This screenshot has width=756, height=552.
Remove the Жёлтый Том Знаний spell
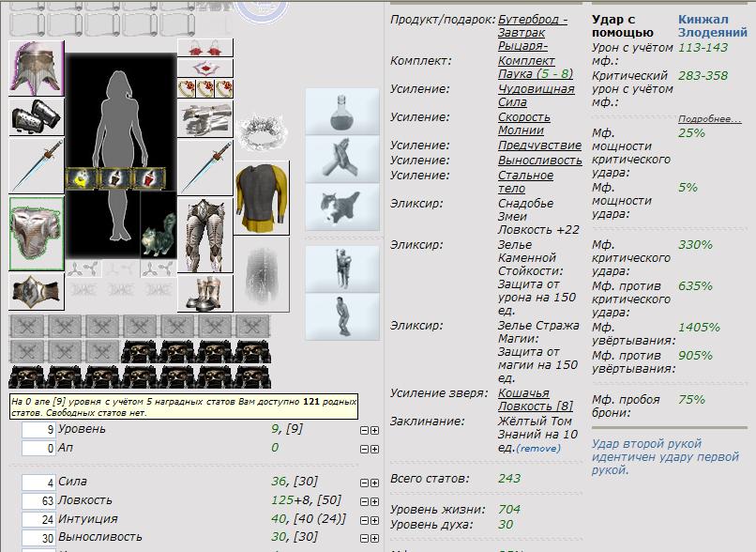[538, 449]
